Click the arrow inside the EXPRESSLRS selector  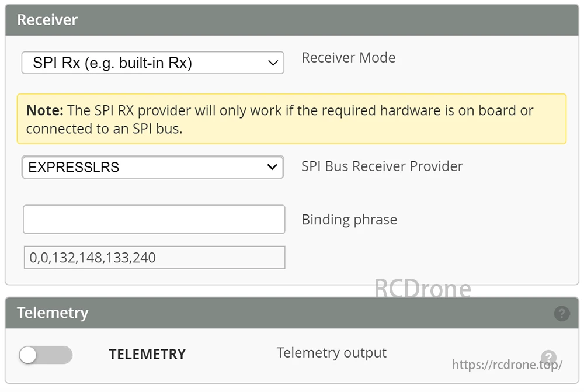tap(272, 166)
